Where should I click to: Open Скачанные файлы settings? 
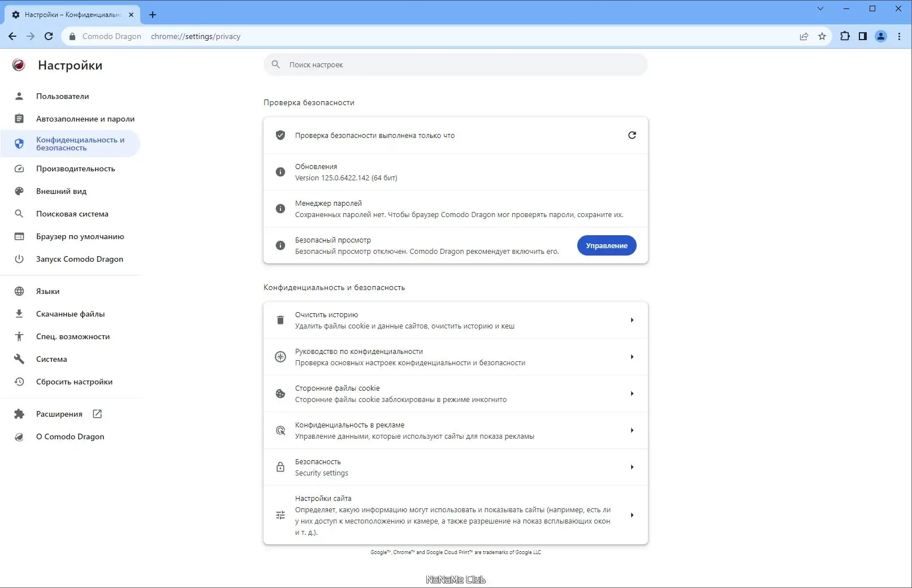pyautogui.click(x=70, y=314)
